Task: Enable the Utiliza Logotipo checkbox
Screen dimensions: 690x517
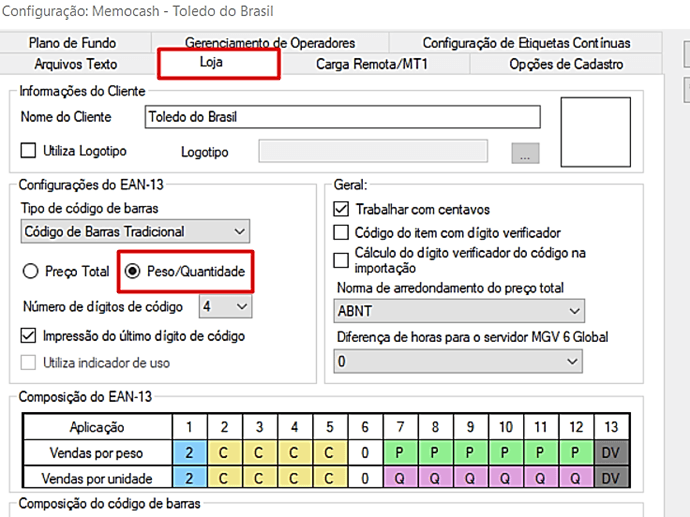Action: 29,151
